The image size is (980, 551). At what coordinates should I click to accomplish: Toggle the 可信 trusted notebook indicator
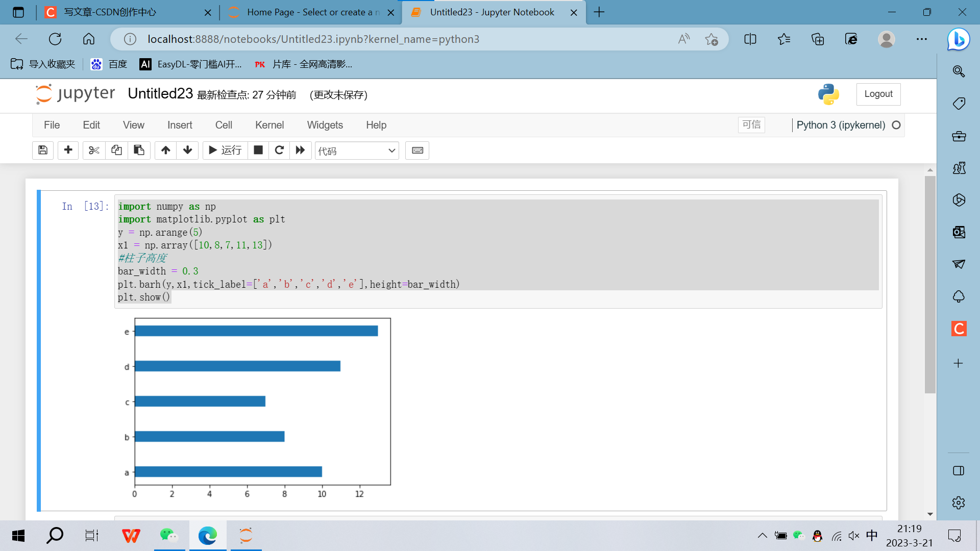point(751,125)
